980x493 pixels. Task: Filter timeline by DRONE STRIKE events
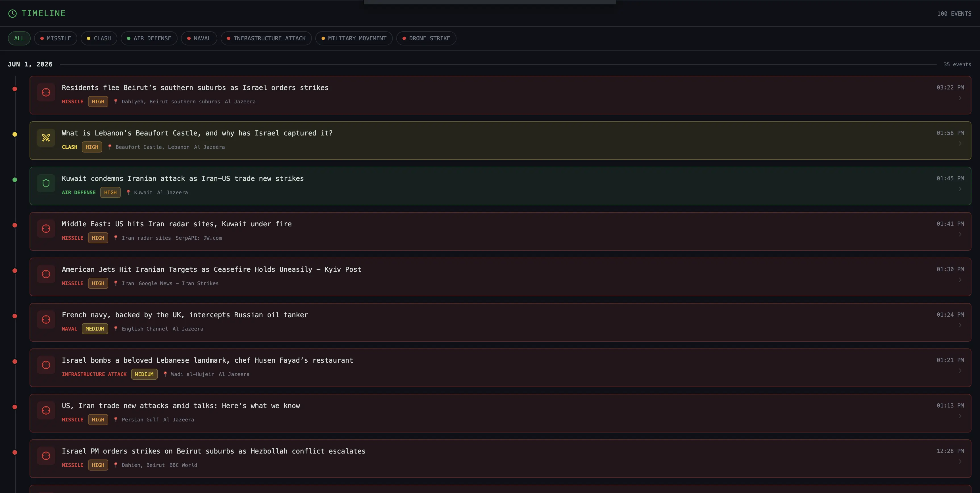click(x=426, y=38)
